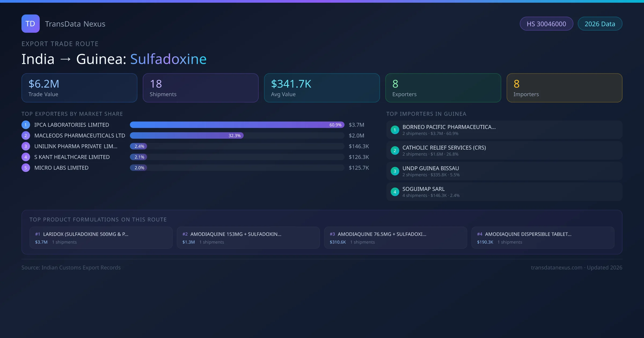This screenshot has height=338, width=644.
Task: Click the 32.3% Macleods market share bar
Action: pyautogui.click(x=186, y=135)
